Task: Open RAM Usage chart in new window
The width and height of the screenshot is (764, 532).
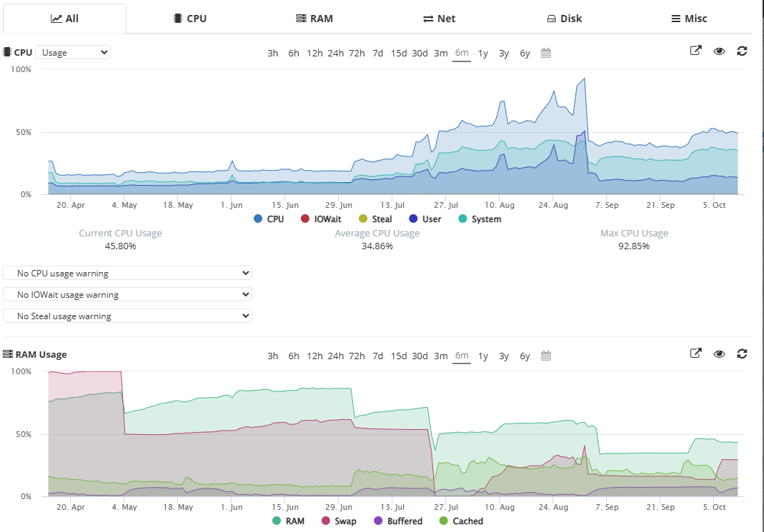Action: click(696, 353)
